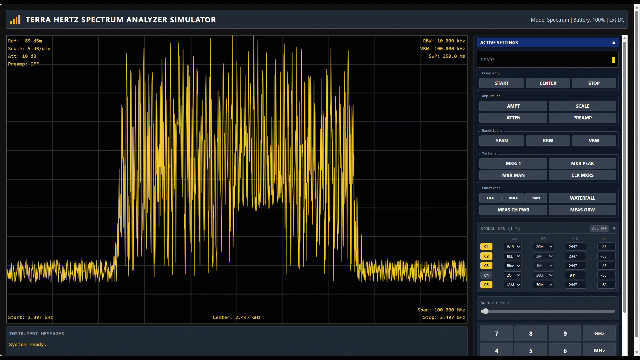This screenshot has width=640, height=360.
Task: Toggle the WATERFALL display button
Action: click(582, 198)
